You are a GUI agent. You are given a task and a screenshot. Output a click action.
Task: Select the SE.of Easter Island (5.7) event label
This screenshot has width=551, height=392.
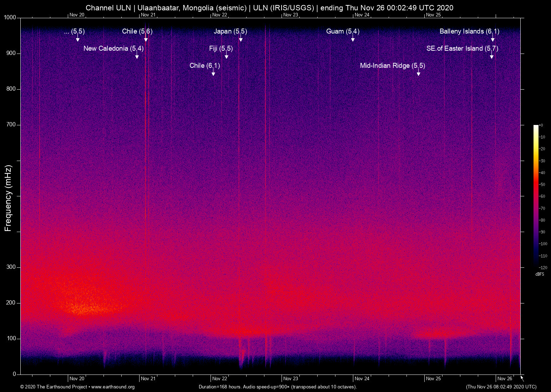[462, 49]
